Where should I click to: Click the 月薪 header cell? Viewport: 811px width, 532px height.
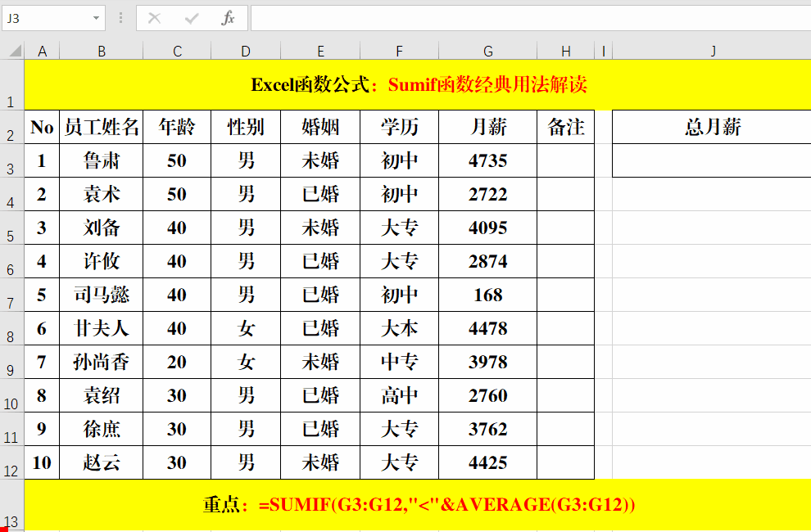point(487,127)
